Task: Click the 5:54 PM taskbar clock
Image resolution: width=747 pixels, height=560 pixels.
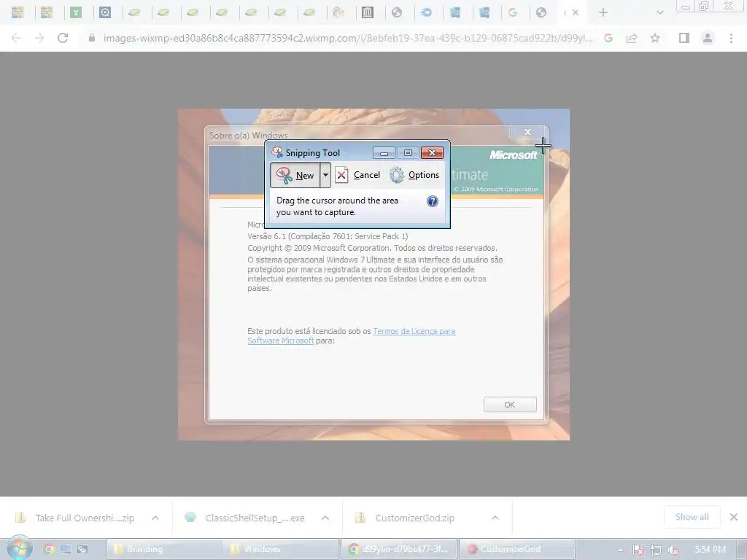Action: tap(710, 550)
